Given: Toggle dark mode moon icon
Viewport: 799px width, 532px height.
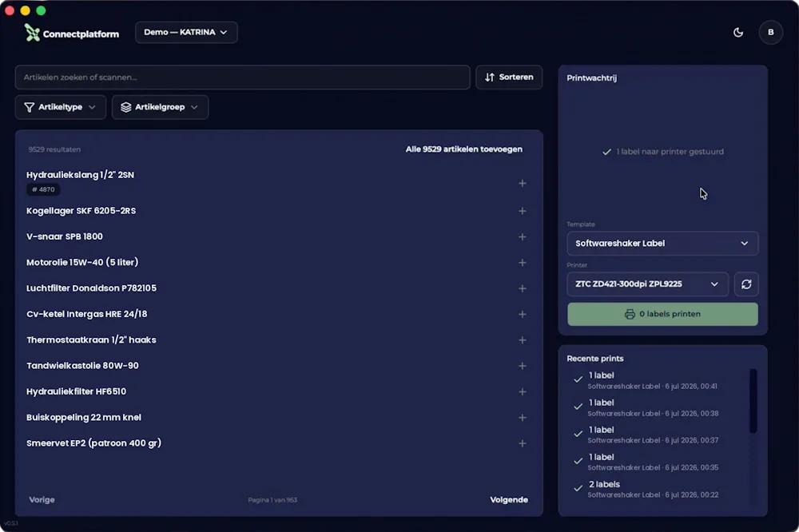Looking at the screenshot, I should [x=737, y=33].
